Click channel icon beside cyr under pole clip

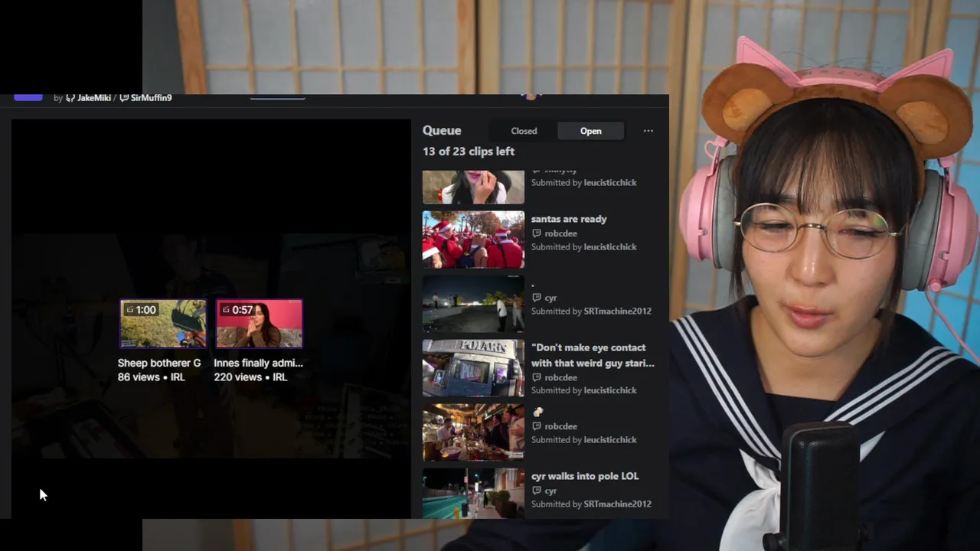pos(536,491)
